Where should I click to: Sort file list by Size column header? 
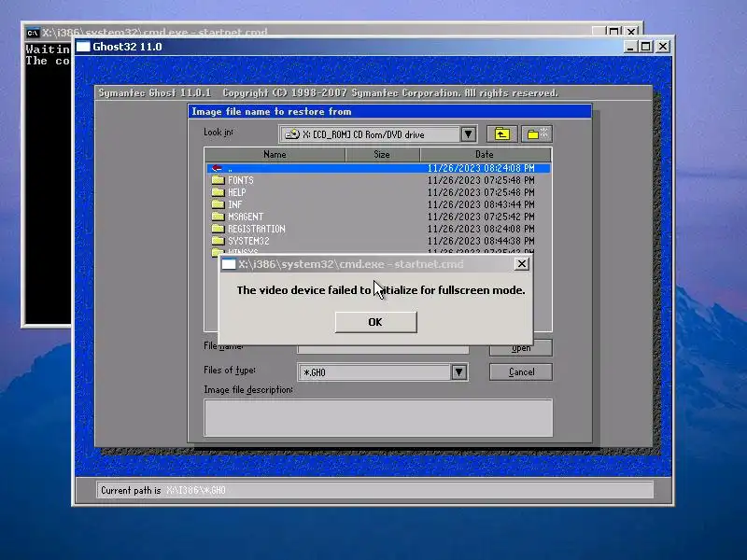coord(382,154)
